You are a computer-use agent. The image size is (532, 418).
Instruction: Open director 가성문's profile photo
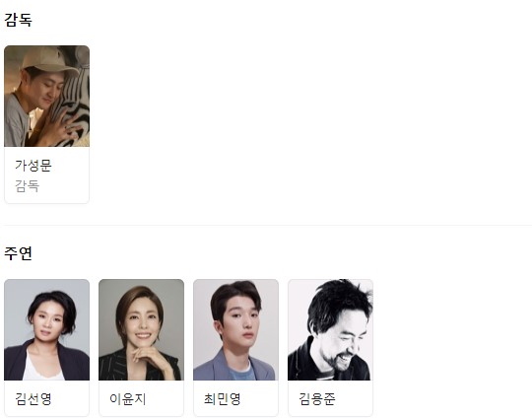point(47,96)
